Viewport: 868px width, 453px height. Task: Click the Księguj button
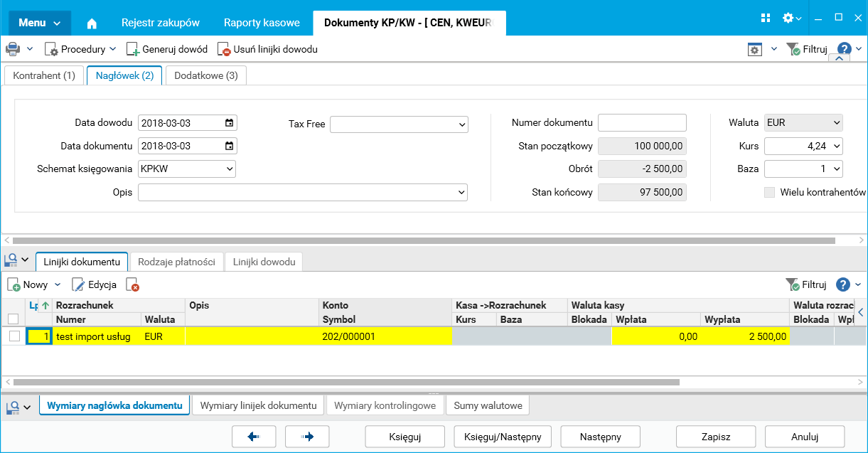405,437
